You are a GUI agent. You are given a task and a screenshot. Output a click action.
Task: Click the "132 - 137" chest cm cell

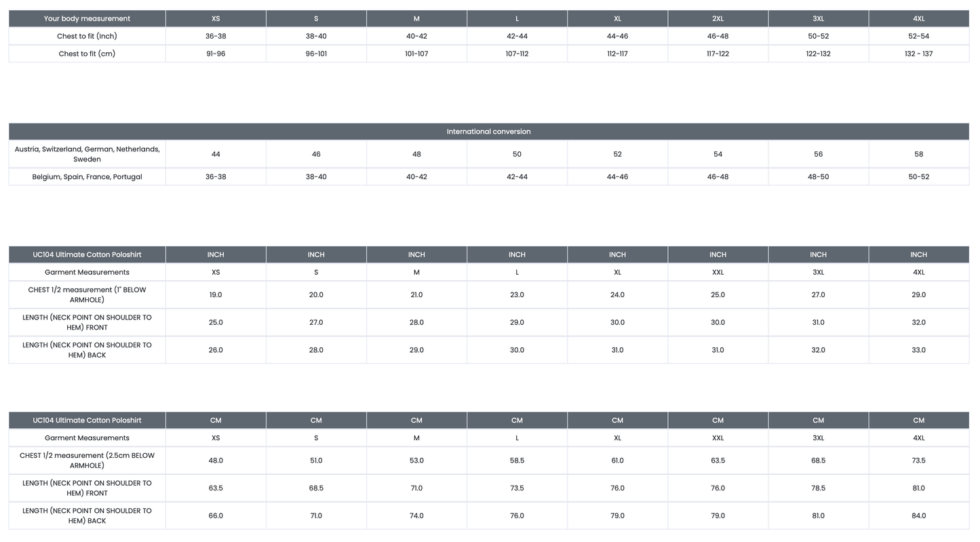pos(918,54)
